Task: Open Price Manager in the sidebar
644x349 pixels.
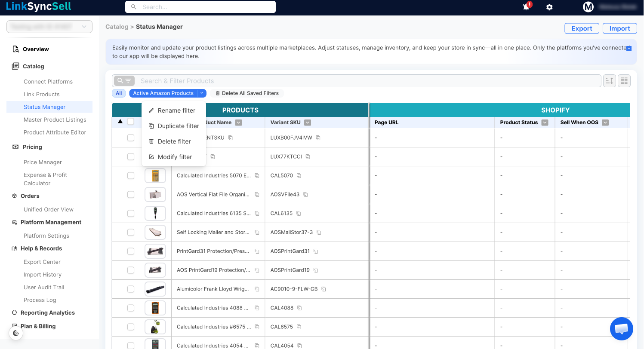Action: point(43,162)
